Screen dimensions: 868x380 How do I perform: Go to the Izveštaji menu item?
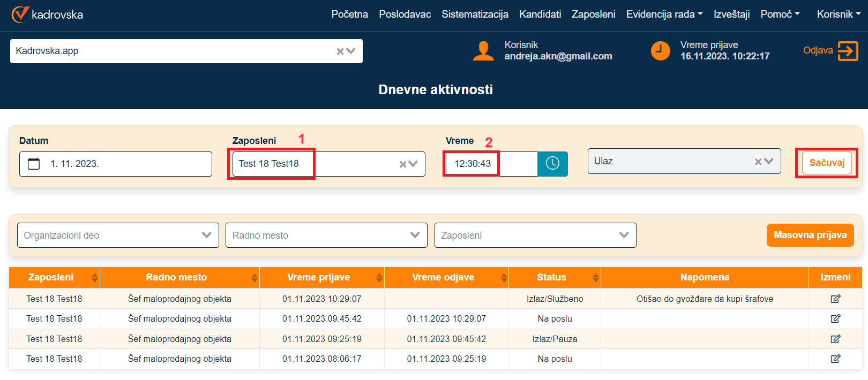click(x=731, y=14)
